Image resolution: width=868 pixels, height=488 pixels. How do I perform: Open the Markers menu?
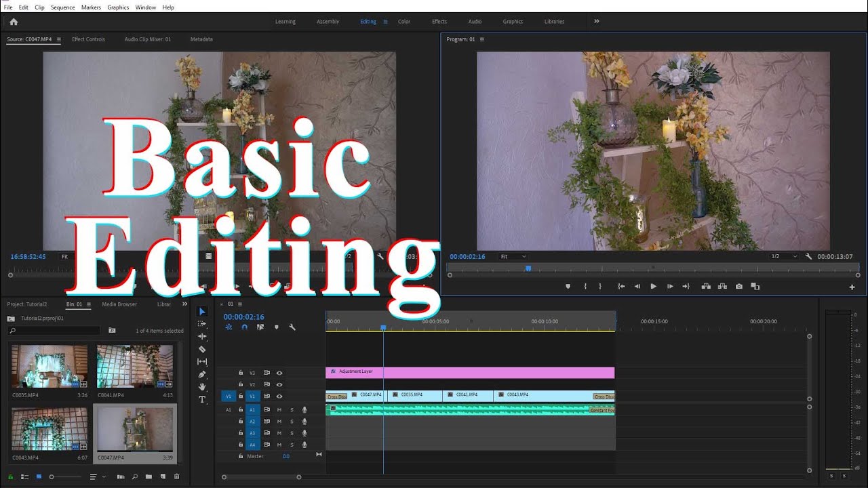click(x=91, y=7)
